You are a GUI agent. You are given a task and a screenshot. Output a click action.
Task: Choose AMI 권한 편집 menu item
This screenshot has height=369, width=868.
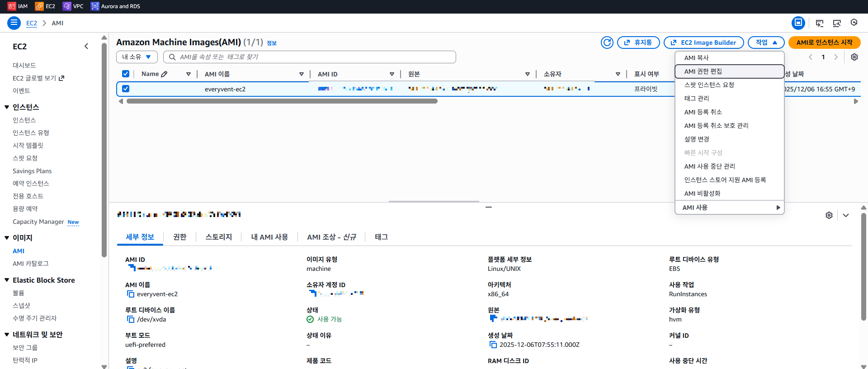point(729,71)
